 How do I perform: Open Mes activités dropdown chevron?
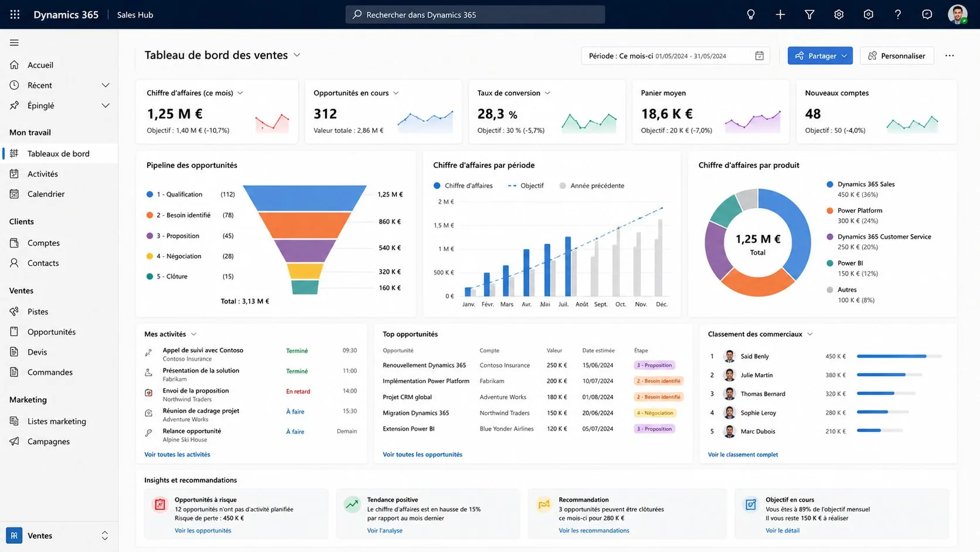point(193,334)
